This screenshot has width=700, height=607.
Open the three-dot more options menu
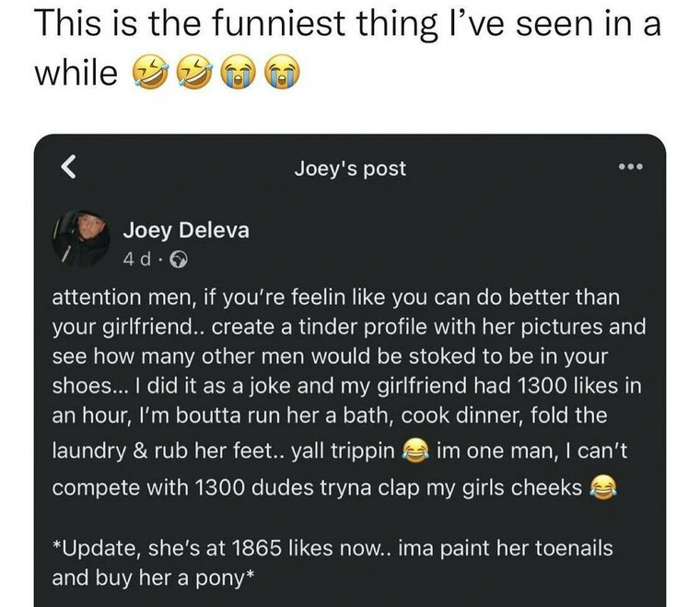click(631, 168)
